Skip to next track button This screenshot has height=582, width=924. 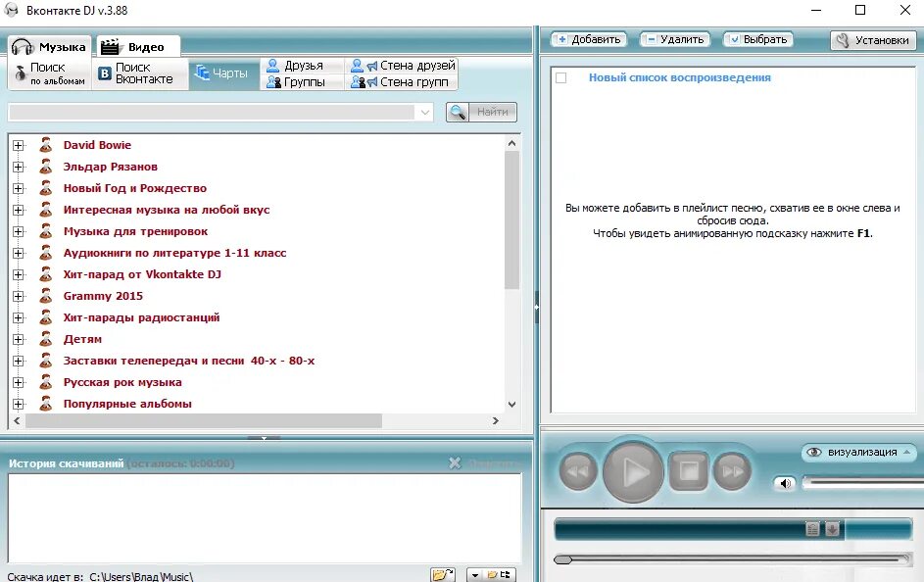click(732, 471)
